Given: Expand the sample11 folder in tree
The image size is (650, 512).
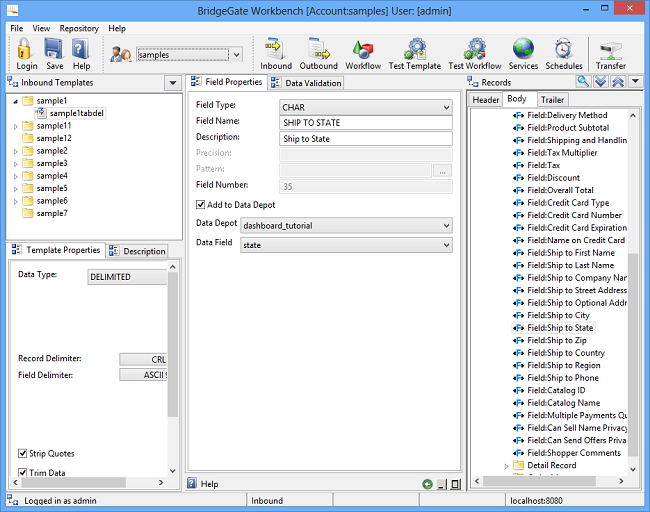Looking at the screenshot, I should pyautogui.click(x=15, y=126).
